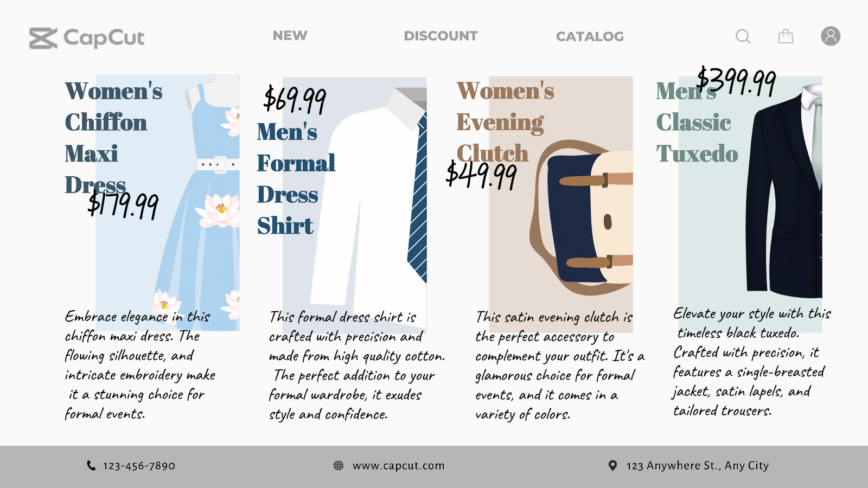This screenshot has height=488, width=868.
Task: Click the Men's Formal Dress Shirt title
Action: click(296, 179)
